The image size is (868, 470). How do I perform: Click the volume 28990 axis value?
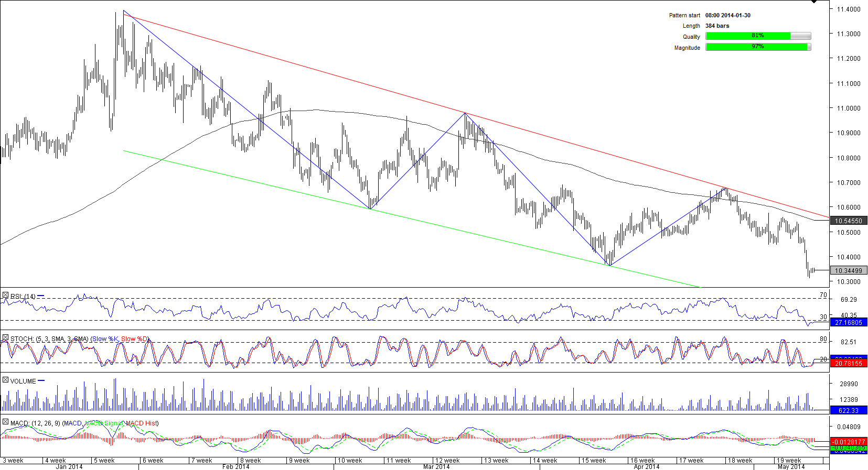pyautogui.click(x=849, y=384)
